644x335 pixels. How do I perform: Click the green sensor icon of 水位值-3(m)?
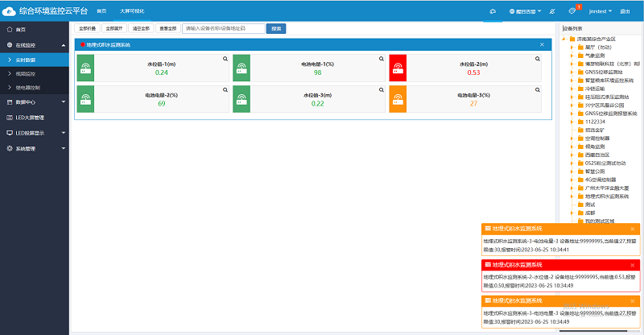[x=242, y=99]
